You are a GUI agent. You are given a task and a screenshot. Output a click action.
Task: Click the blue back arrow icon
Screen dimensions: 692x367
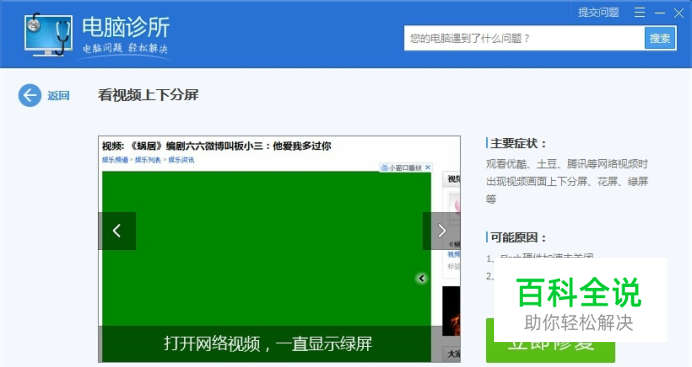pos(30,95)
